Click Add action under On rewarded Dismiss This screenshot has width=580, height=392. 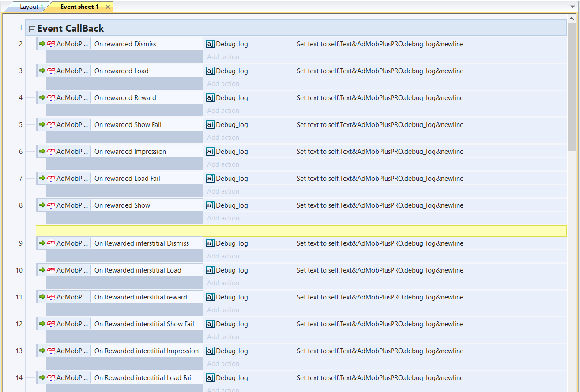(223, 57)
